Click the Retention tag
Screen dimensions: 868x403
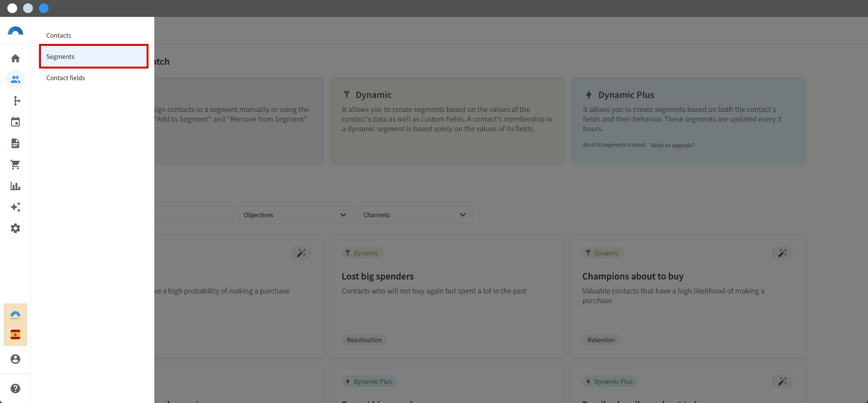601,340
